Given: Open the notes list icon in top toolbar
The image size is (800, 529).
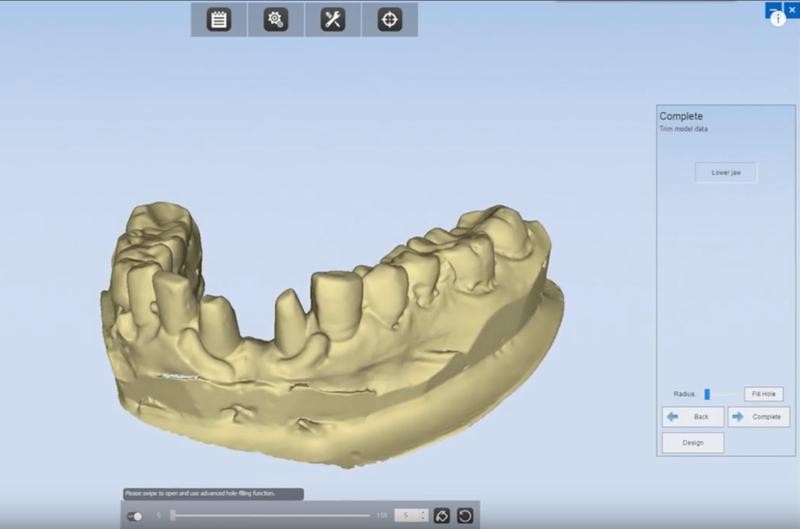Looking at the screenshot, I should 219,19.
